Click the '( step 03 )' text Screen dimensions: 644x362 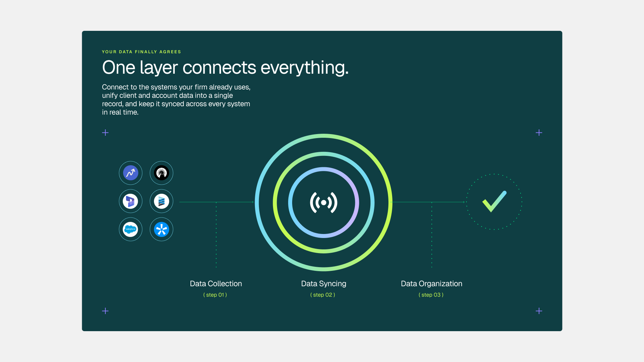coord(431,295)
